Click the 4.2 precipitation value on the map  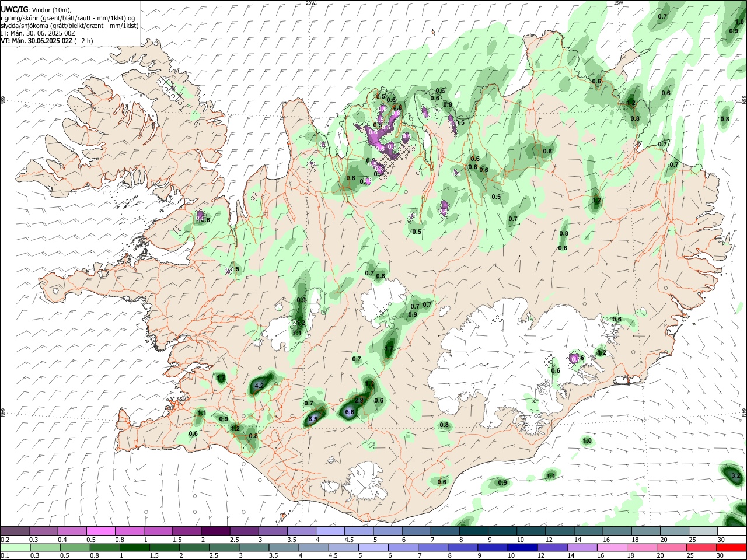(260, 386)
